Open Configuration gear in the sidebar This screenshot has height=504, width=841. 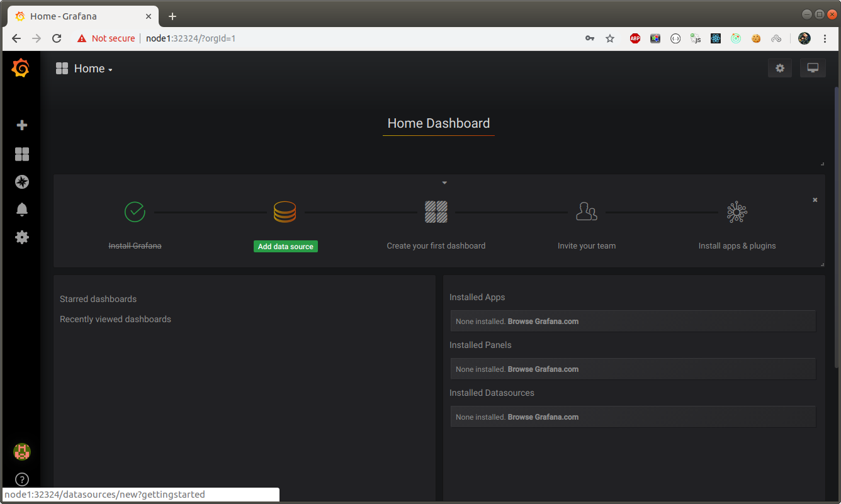click(22, 237)
